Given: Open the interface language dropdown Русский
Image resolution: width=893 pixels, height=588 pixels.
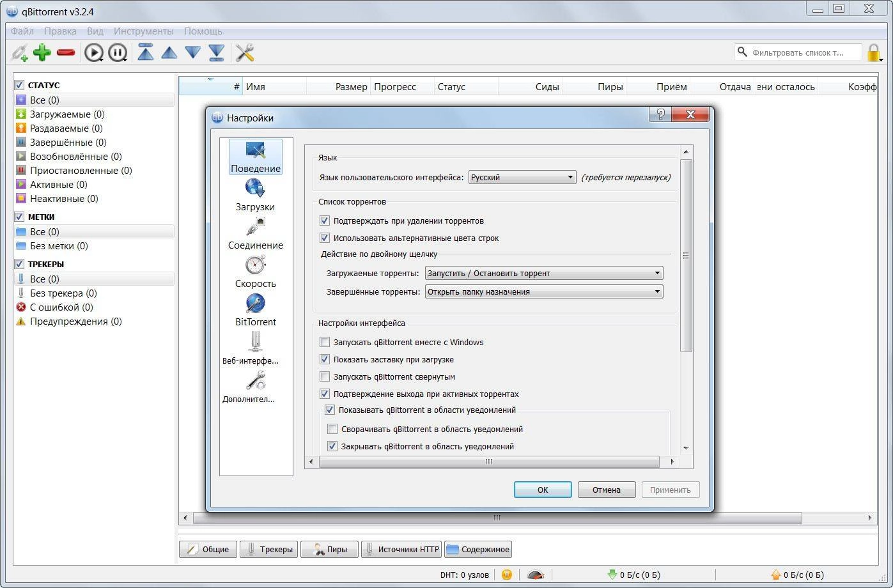Looking at the screenshot, I should coord(522,178).
